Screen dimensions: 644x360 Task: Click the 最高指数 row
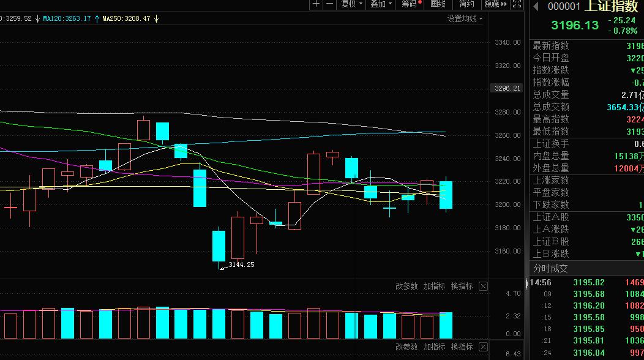(588, 119)
